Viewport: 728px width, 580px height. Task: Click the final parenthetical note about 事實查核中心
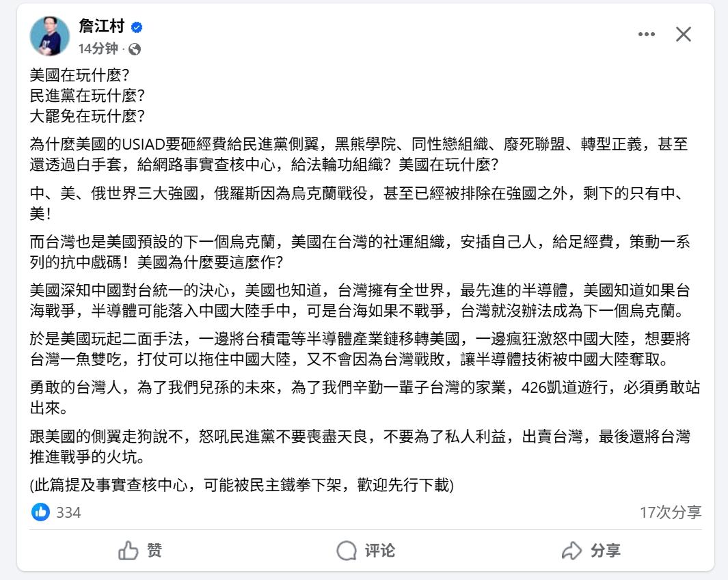tap(241, 485)
